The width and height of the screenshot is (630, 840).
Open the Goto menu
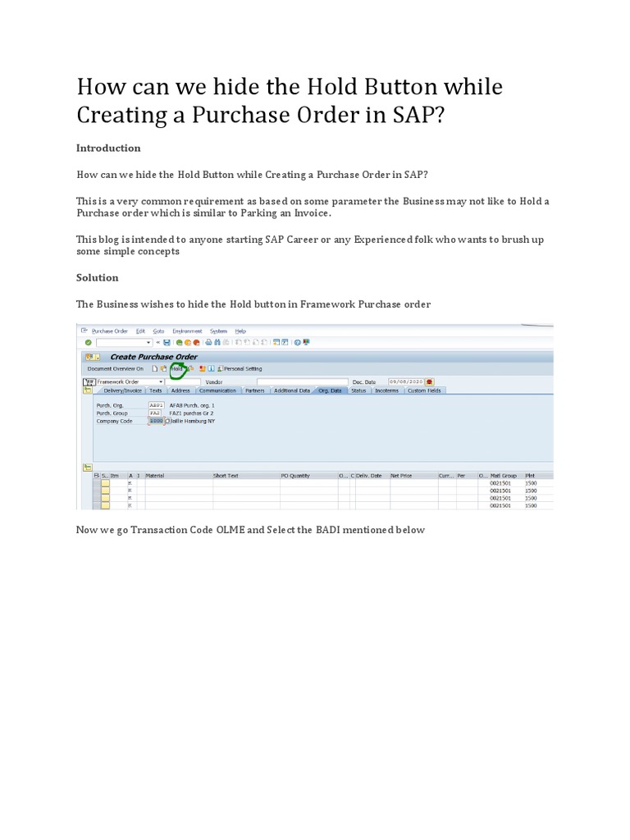[158, 331]
